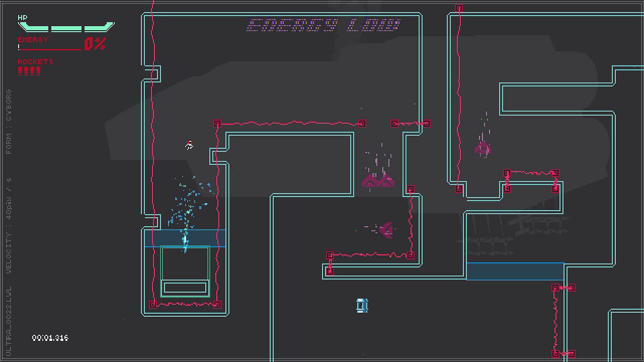The image size is (644, 362).
Task: Click the white cyborg player character
Action: (190, 145)
